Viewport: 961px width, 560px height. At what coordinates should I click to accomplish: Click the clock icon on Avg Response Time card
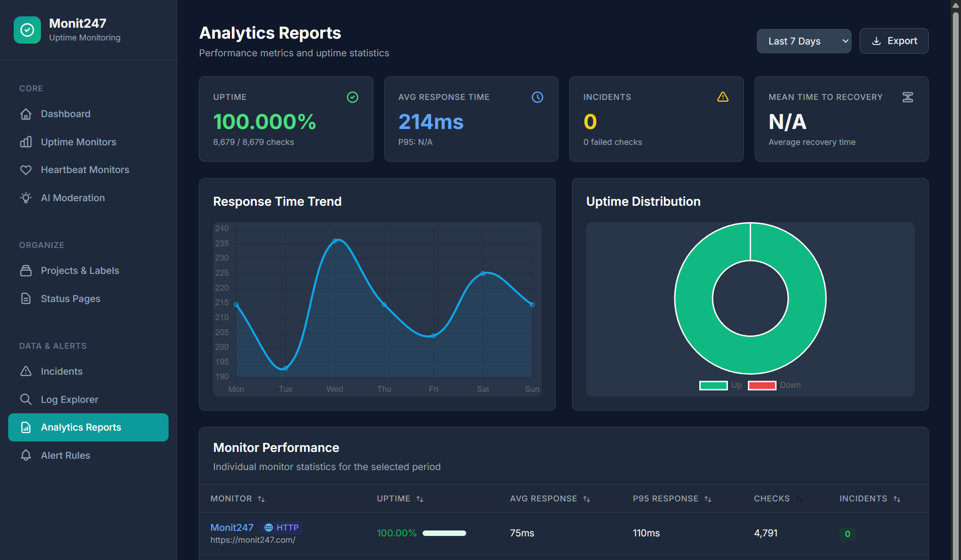pyautogui.click(x=537, y=97)
